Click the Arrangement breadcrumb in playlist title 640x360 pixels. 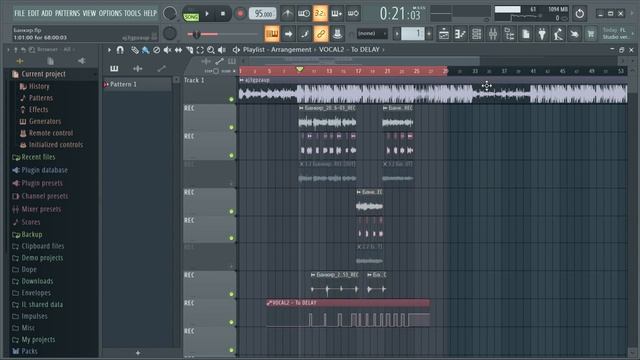[291, 50]
